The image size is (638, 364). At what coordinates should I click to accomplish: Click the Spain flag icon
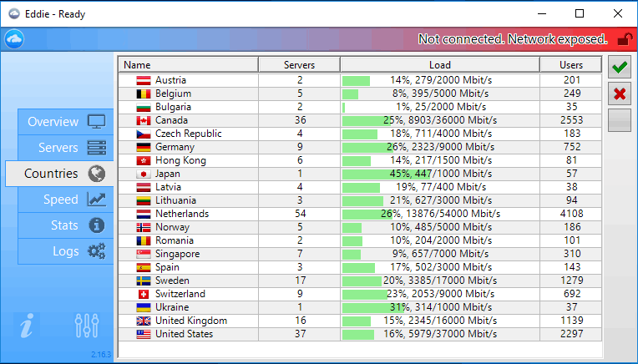click(x=144, y=268)
